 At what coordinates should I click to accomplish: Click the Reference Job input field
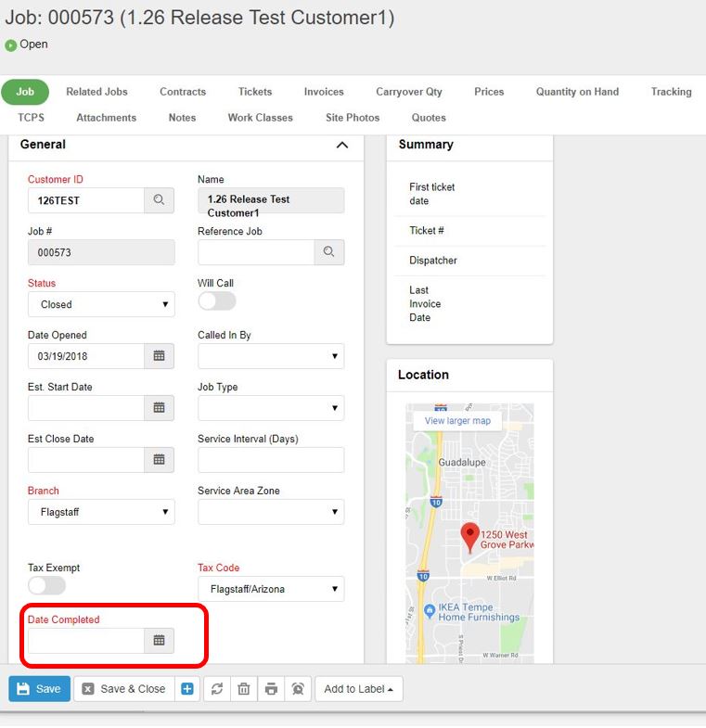pos(256,252)
